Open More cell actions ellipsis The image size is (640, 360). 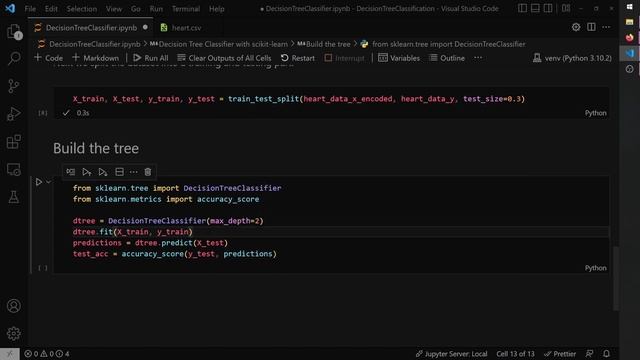click(x=133, y=172)
